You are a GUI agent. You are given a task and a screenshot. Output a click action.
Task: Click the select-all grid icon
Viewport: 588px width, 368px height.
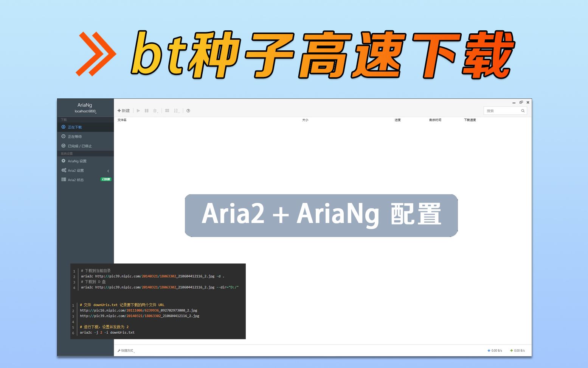coord(167,111)
